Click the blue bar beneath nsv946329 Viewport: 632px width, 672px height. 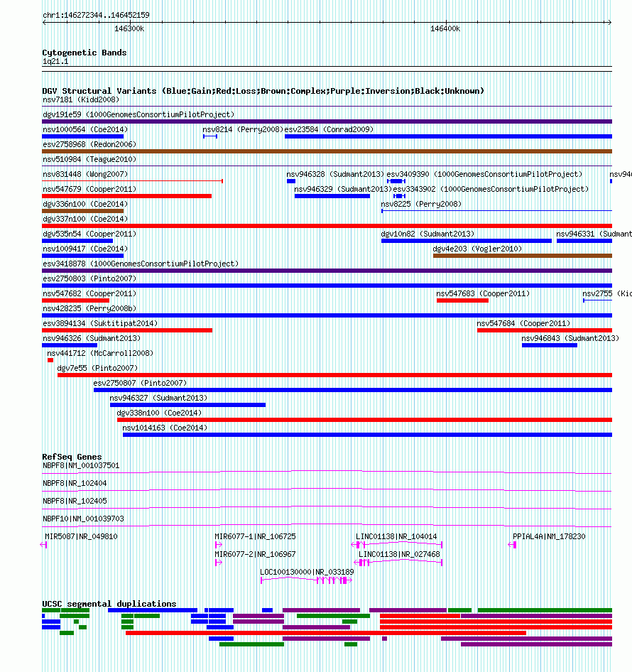332,196
